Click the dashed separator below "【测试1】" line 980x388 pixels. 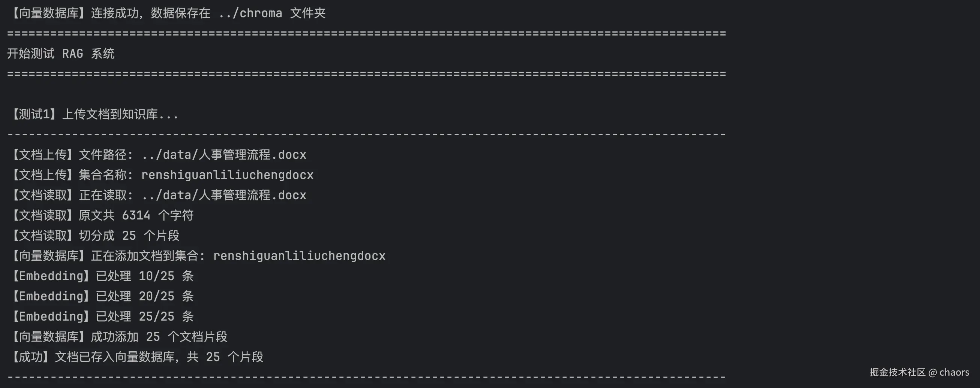point(366,134)
